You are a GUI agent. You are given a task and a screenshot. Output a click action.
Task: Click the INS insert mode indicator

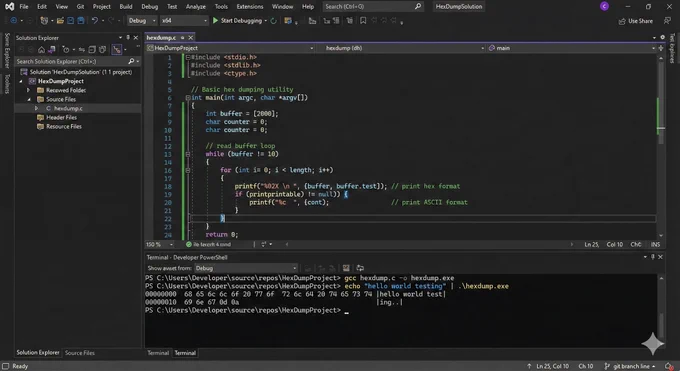pyautogui.click(x=655, y=244)
